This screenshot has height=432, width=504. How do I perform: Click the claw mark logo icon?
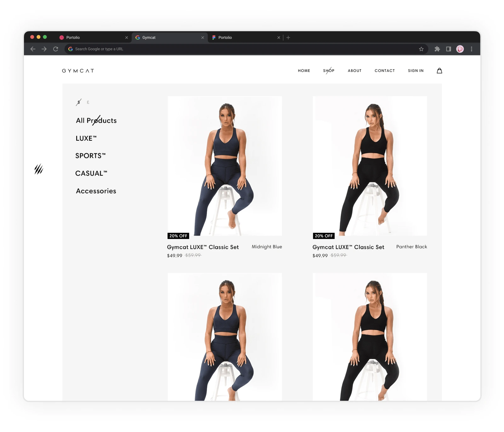pos(39,169)
